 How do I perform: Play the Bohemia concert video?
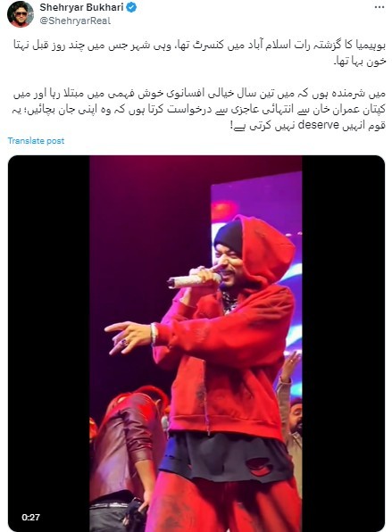pyautogui.click(x=196, y=344)
